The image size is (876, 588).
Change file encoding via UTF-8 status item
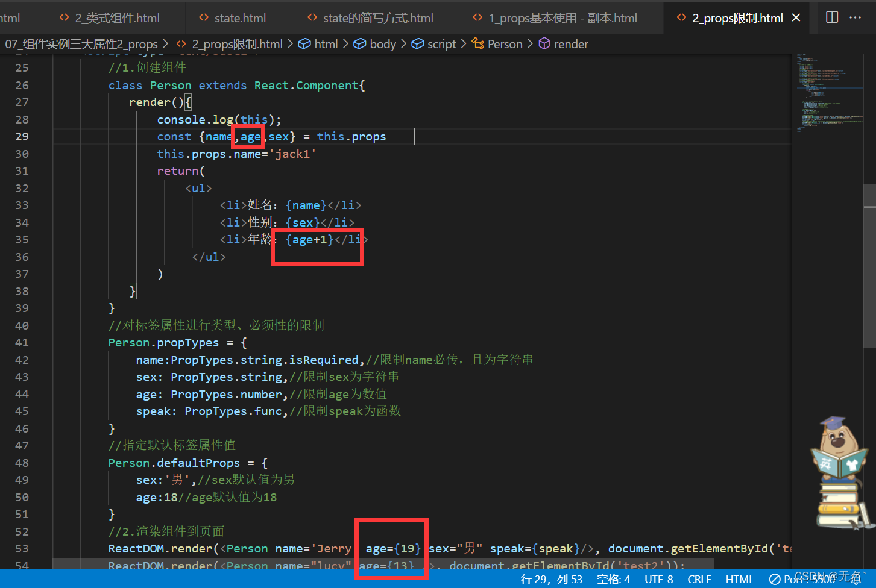658,579
